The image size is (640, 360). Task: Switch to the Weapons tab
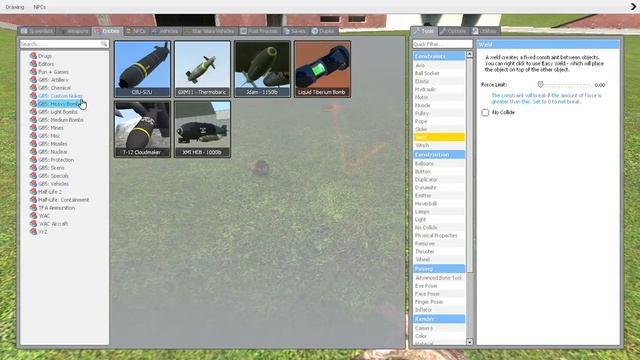click(74, 31)
